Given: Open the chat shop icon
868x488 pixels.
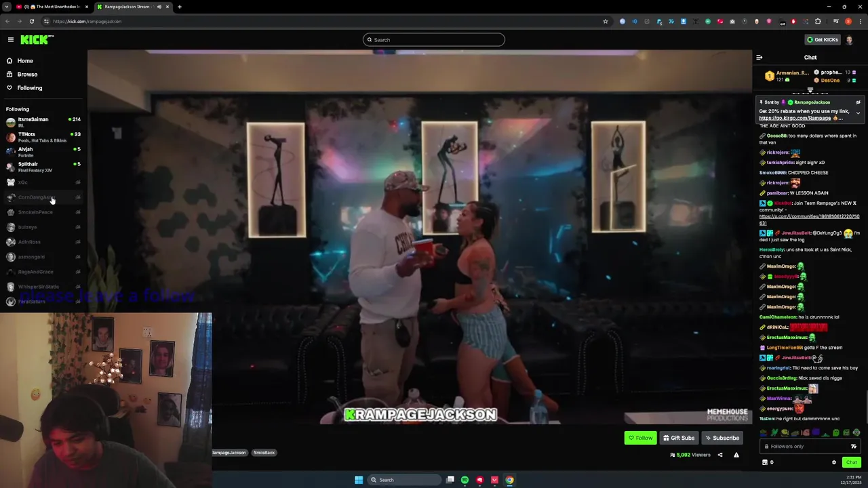Looking at the screenshot, I should [x=765, y=462].
